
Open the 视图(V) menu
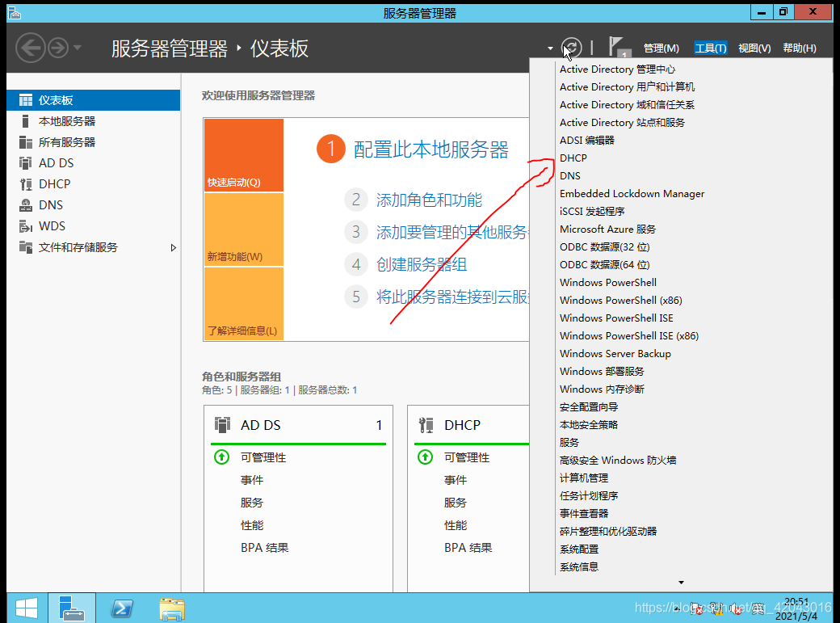754,48
